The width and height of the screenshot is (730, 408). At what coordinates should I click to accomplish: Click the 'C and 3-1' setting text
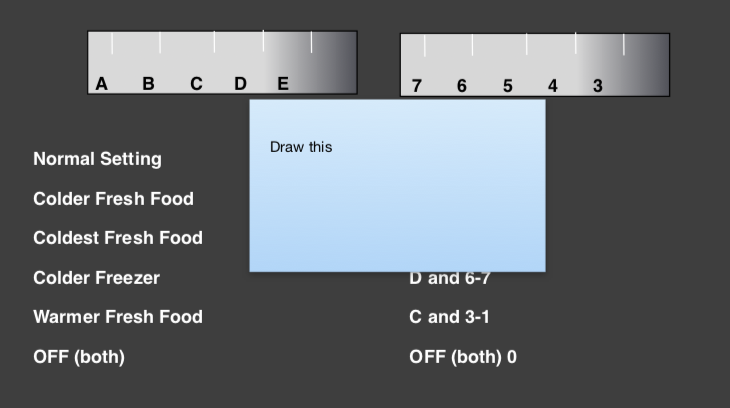coord(449,317)
